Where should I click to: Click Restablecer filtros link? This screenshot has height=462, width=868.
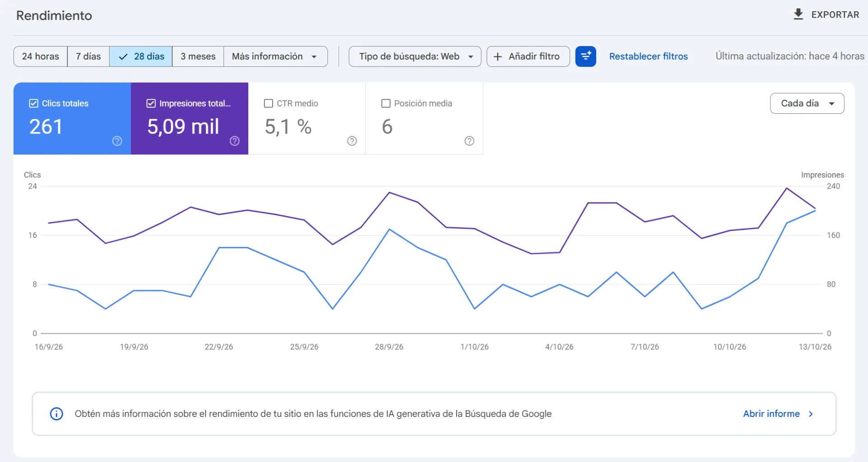(x=648, y=56)
